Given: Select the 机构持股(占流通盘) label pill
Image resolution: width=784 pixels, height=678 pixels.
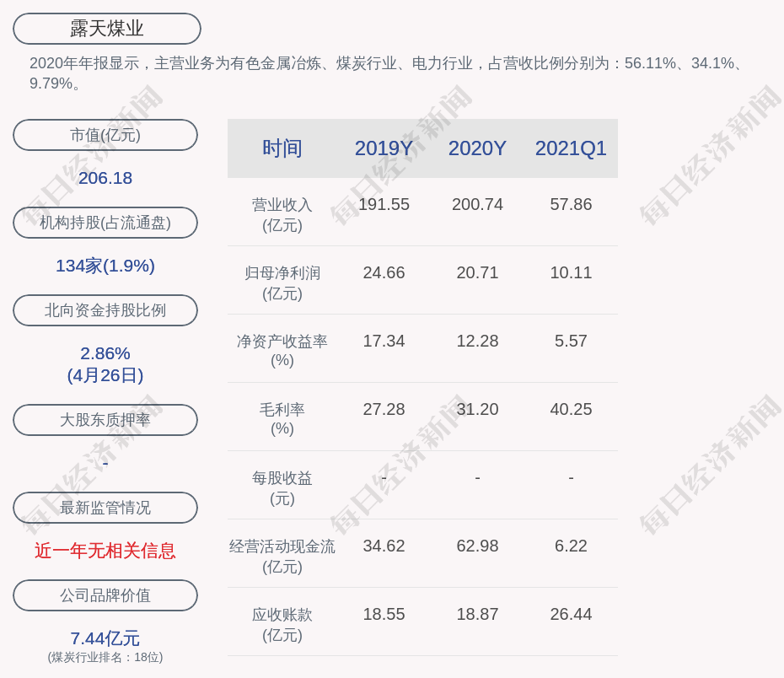Looking at the screenshot, I should tap(105, 223).
